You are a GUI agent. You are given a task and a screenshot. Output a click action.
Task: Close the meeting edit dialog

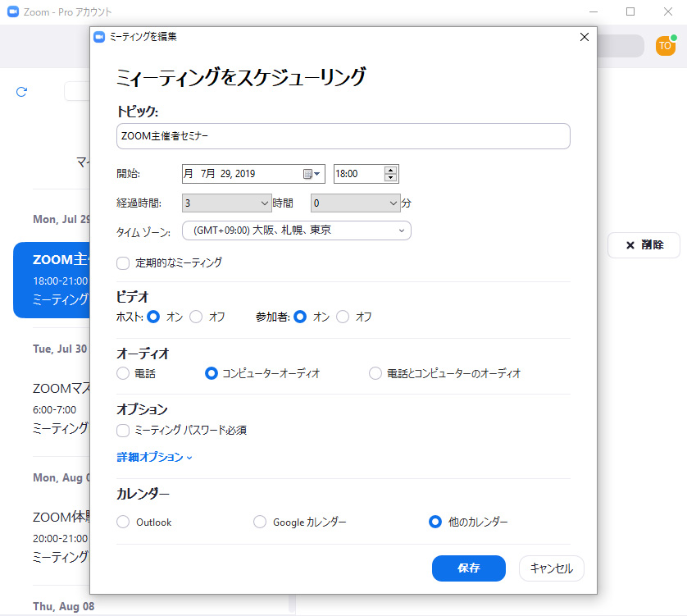(584, 37)
